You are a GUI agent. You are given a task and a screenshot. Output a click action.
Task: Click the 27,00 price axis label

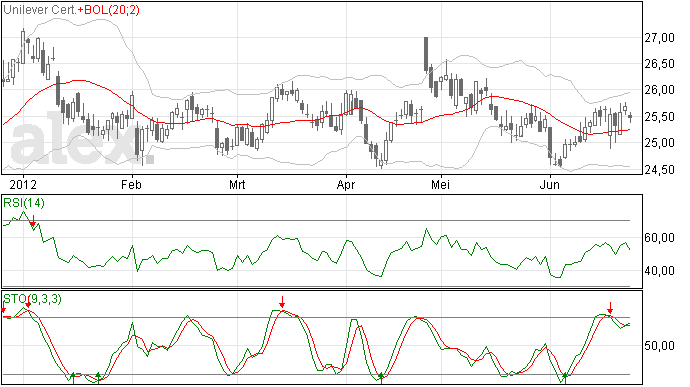[659, 38]
